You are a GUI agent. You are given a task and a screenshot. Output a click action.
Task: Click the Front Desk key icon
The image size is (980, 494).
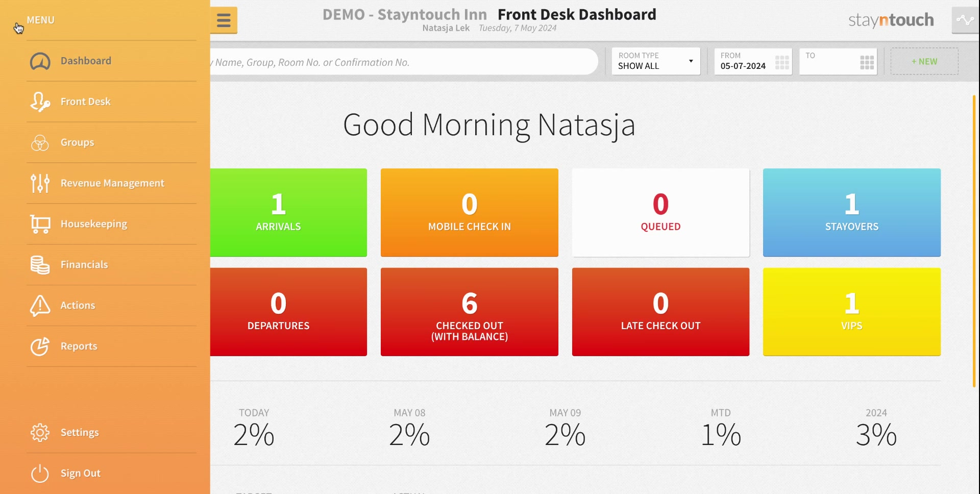click(x=40, y=102)
